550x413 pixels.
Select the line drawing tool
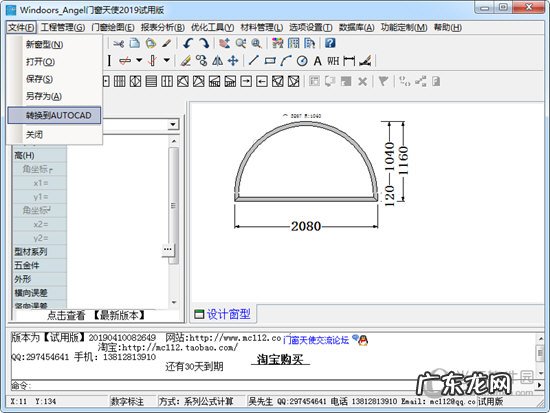click(254, 61)
